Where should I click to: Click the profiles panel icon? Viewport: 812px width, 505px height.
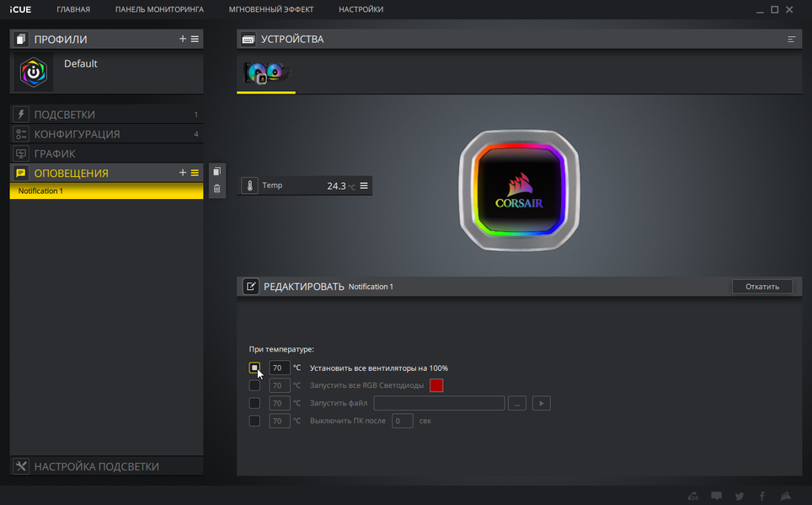pyautogui.click(x=21, y=39)
